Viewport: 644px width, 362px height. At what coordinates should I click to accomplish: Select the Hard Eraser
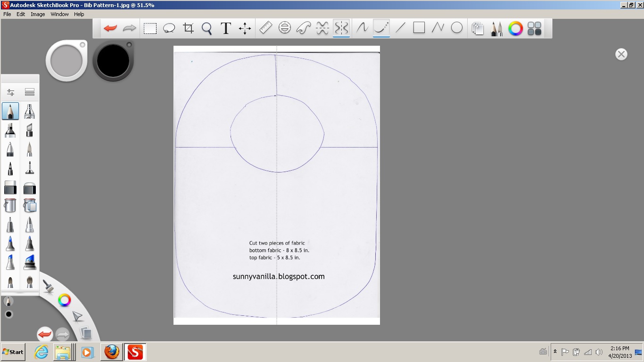(10, 188)
